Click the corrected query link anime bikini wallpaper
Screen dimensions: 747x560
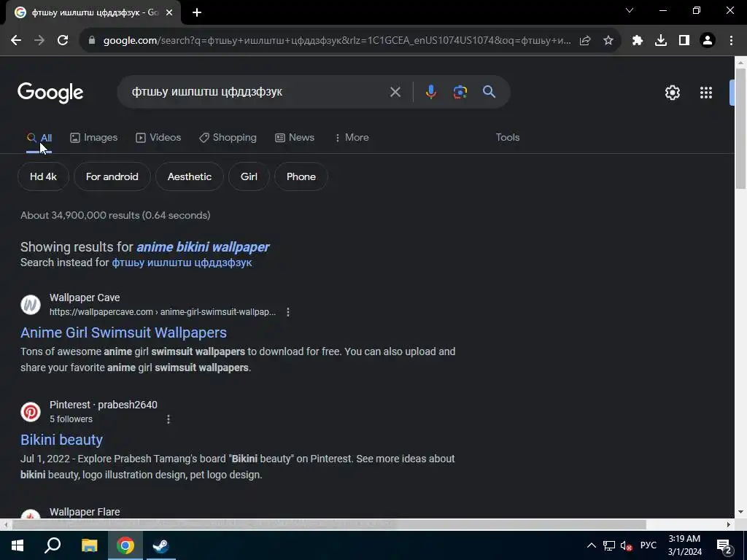click(203, 247)
